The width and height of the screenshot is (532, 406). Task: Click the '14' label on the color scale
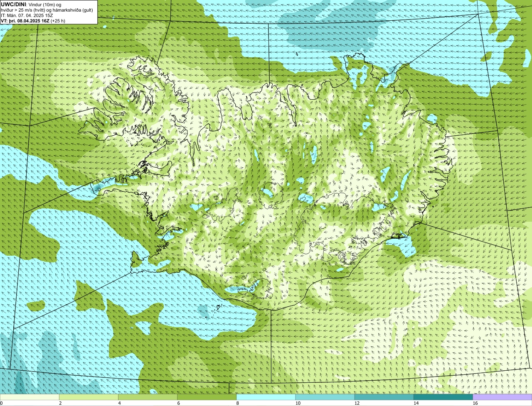tap(416, 403)
